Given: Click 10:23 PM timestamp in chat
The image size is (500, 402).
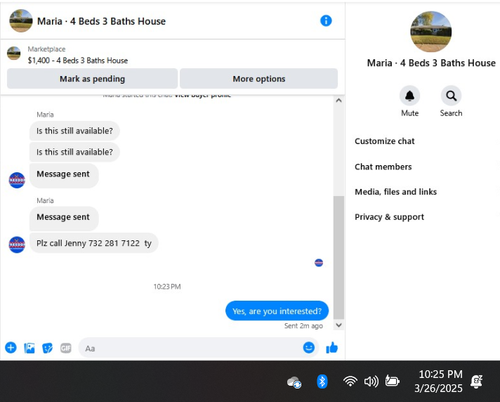Looking at the screenshot, I should point(167,286).
